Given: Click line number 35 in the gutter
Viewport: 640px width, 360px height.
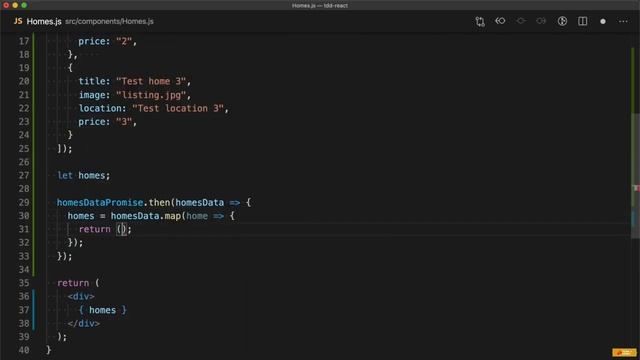Looking at the screenshot, I should coord(24,283).
